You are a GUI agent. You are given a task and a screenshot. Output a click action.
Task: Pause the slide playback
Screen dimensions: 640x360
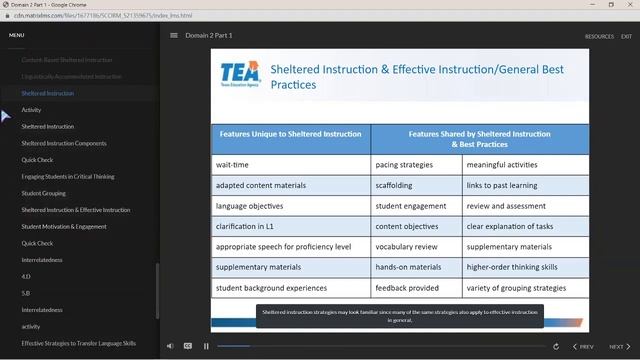click(206, 346)
